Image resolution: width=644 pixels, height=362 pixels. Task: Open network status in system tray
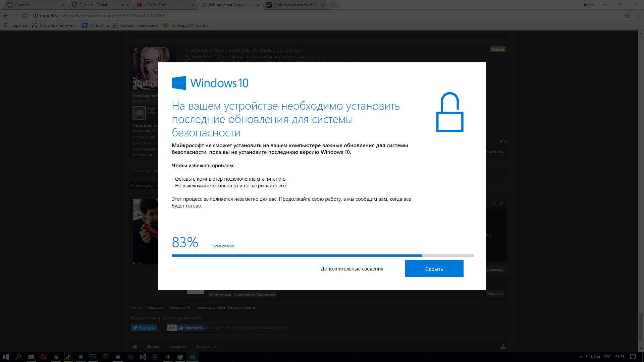coord(589,357)
